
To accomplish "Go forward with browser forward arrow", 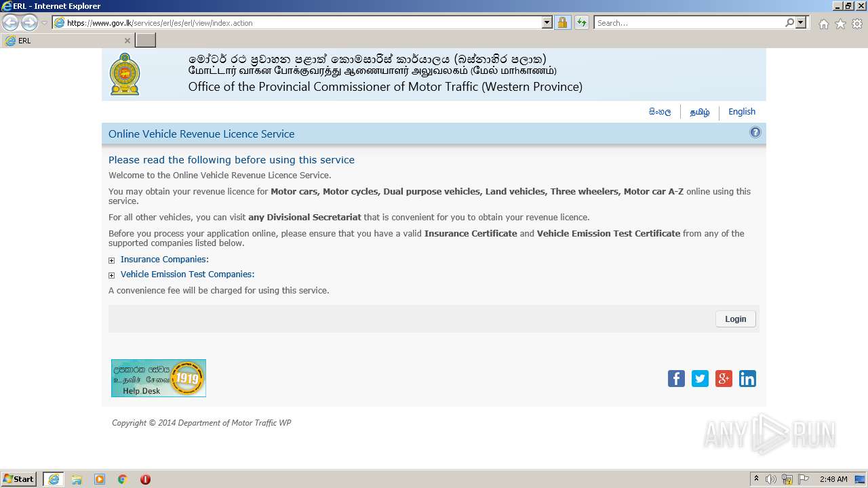I will click(x=29, y=22).
